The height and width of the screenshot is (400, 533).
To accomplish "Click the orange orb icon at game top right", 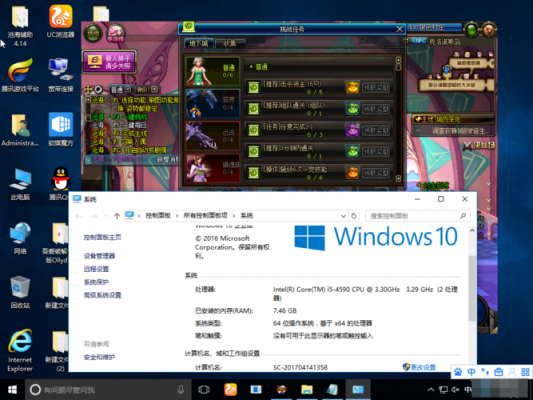I will pos(488,30).
